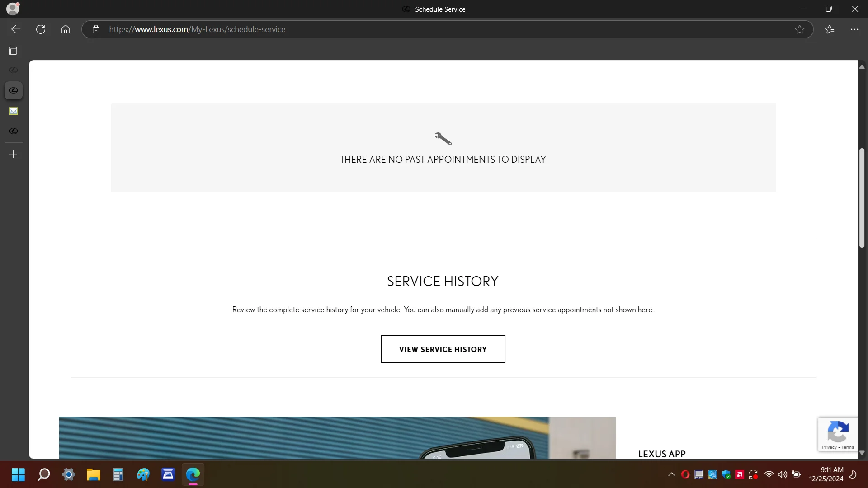Open Windows Search from taskbar

pyautogui.click(x=44, y=474)
